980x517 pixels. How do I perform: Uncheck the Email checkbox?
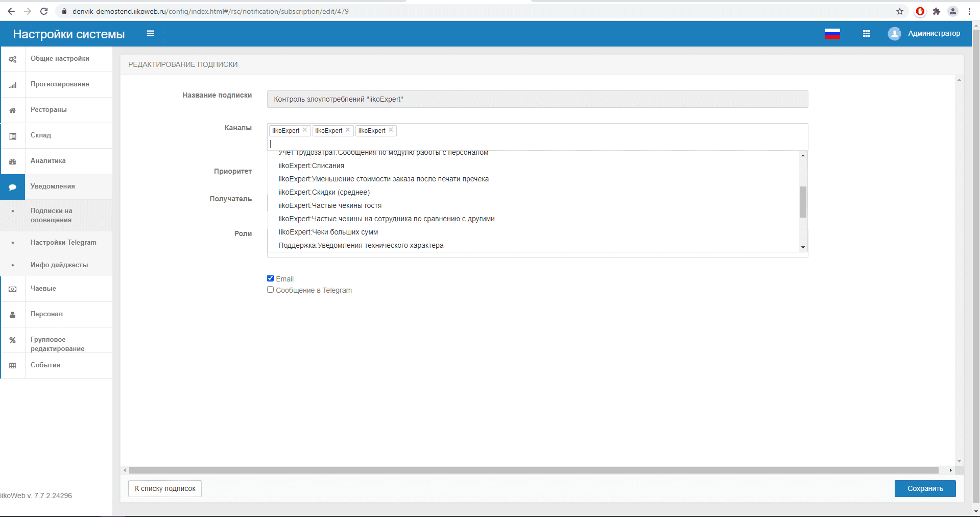click(x=271, y=278)
